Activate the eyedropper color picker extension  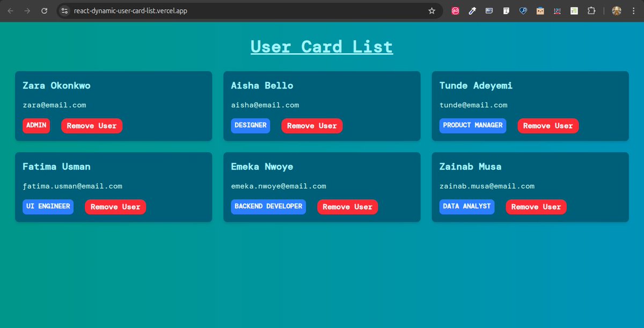[x=472, y=11]
